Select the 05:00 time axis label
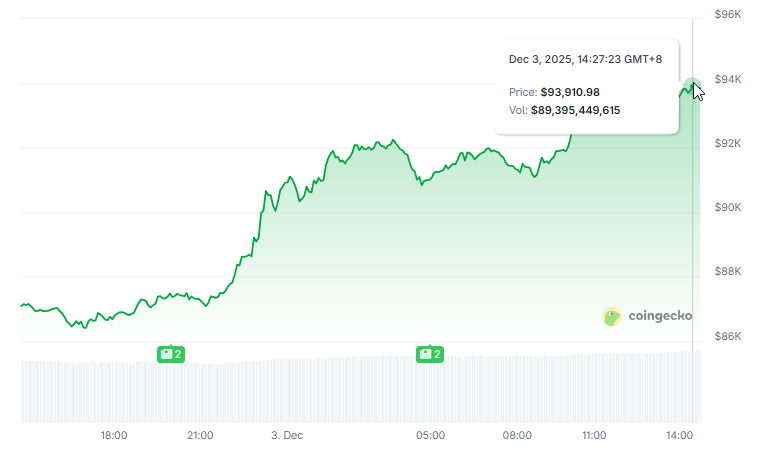Viewport: 769px width, 461px height. pyautogui.click(x=431, y=436)
